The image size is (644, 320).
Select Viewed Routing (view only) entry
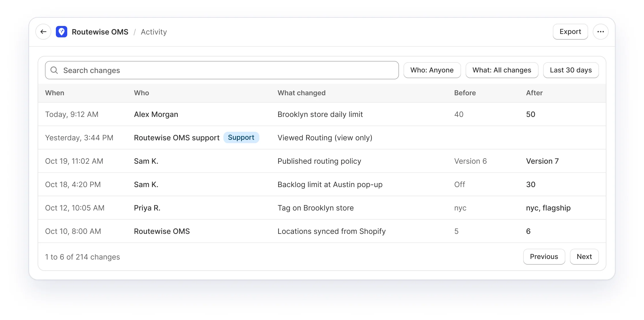(x=325, y=138)
